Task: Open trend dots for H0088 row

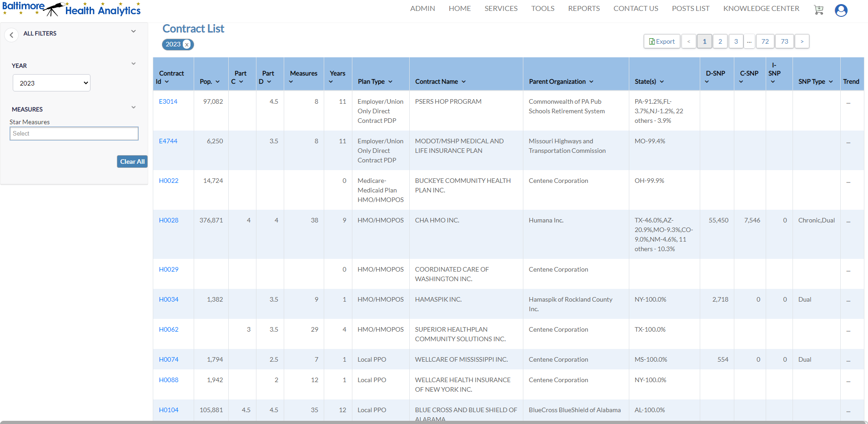Action: 848,380
